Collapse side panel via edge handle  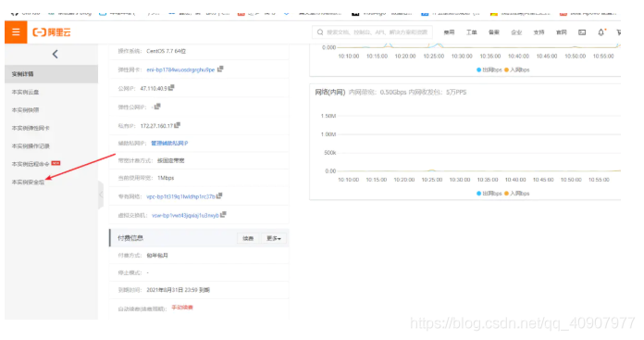coord(101,195)
